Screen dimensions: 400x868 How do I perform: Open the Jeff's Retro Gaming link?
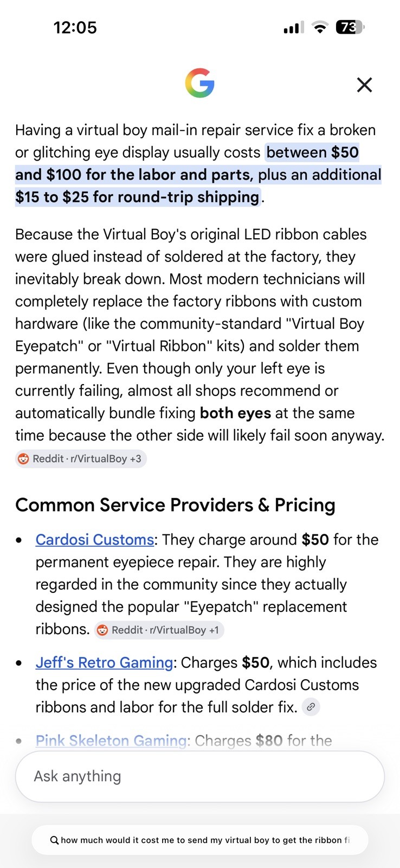pyautogui.click(x=104, y=662)
